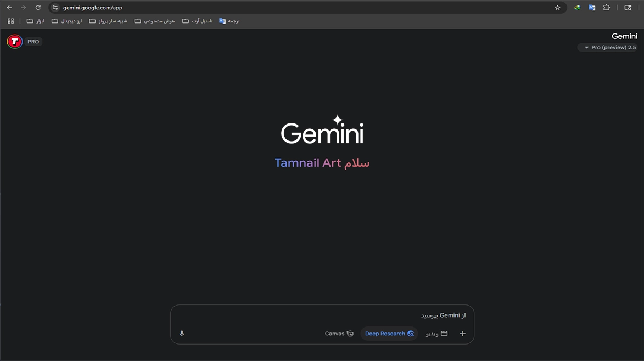
Task: Click the large Gemini logo
Action: pyautogui.click(x=322, y=129)
